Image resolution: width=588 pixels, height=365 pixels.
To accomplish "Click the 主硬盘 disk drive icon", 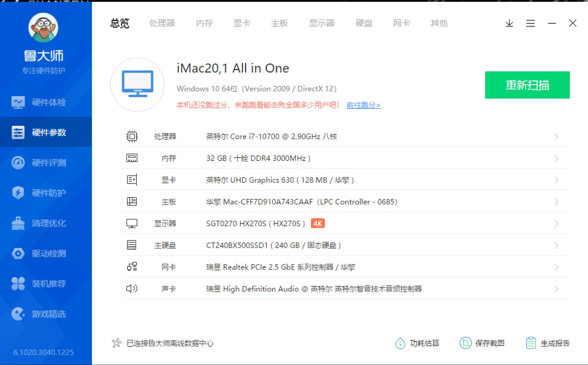I will pyautogui.click(x=132, y=245).
